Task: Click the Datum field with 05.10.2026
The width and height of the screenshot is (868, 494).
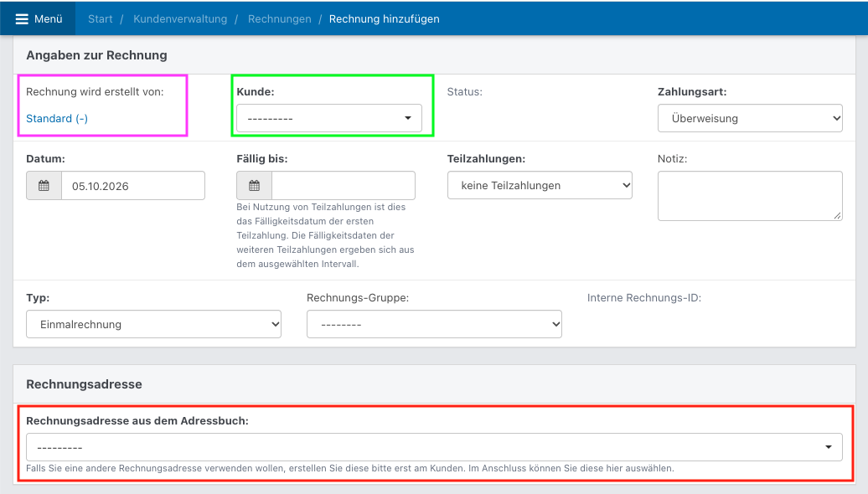Action: [x=133, y=185]
